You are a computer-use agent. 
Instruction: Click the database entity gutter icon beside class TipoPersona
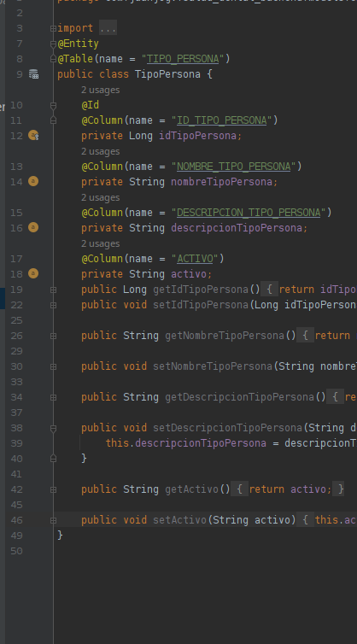point(33,74)
